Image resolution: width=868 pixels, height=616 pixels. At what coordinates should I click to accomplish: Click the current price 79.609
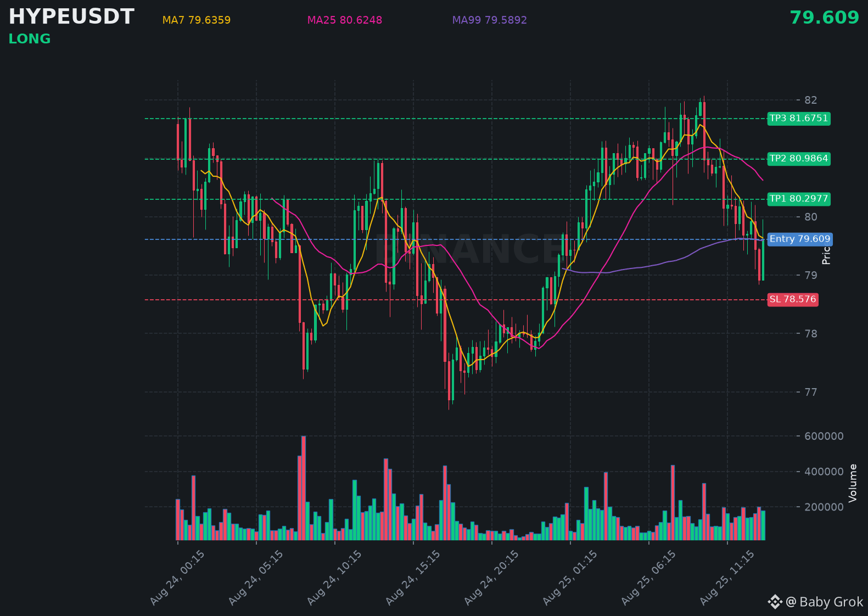point(824,18)
